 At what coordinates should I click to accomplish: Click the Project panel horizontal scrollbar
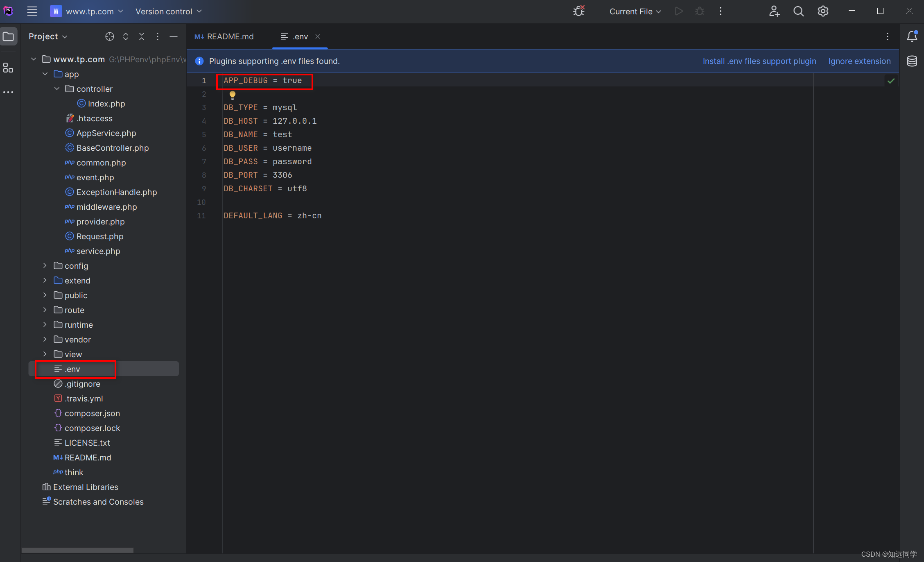click(77, 550)
